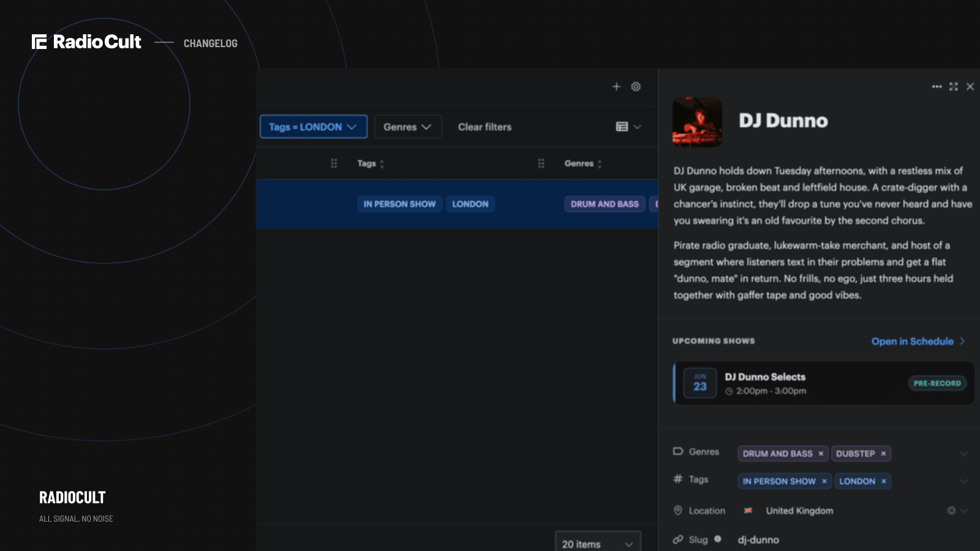Click the Tags hash icon
This screenshot has height=551, width=980.
click(x=678, y=479)
